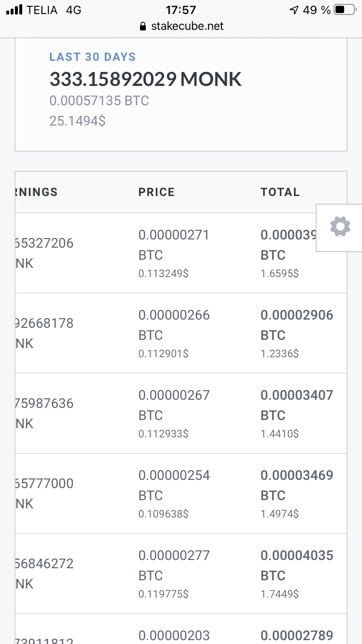
Task: Tap the location arrow status icon
Action: tap(293, 10)
